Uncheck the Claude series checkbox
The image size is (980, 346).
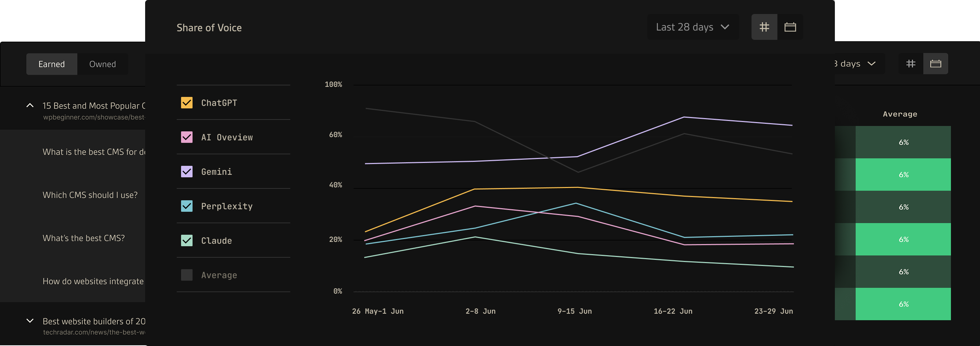(x=186, y=240)
